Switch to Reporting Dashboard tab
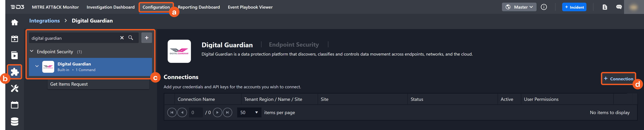 (x=198, y=7)
